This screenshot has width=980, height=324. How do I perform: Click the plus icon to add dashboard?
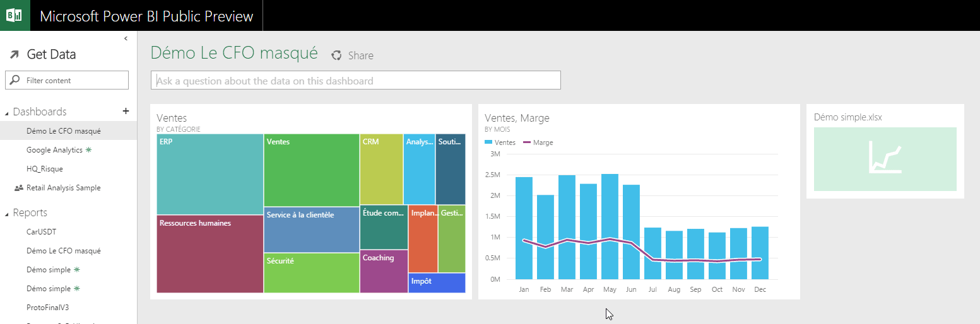126,111
